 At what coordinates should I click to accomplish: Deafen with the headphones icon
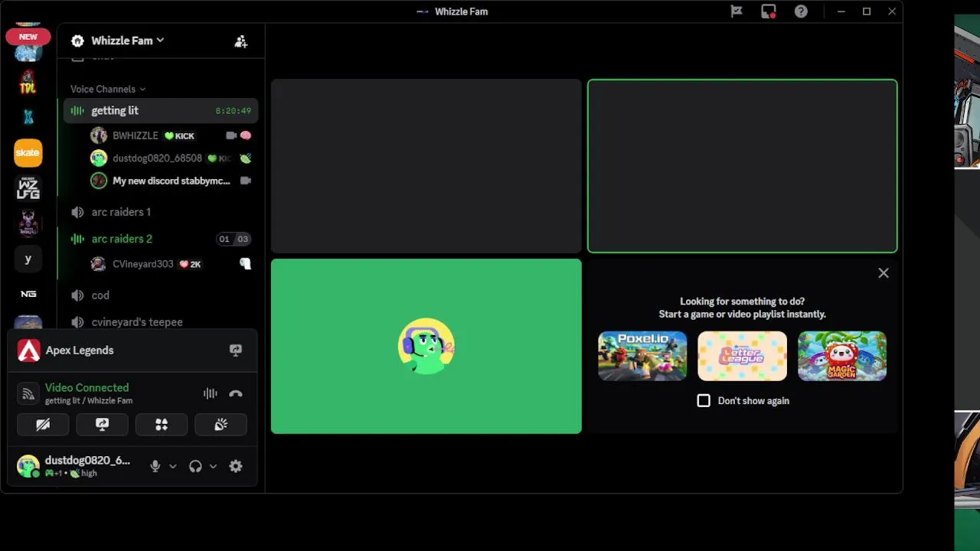195,466
